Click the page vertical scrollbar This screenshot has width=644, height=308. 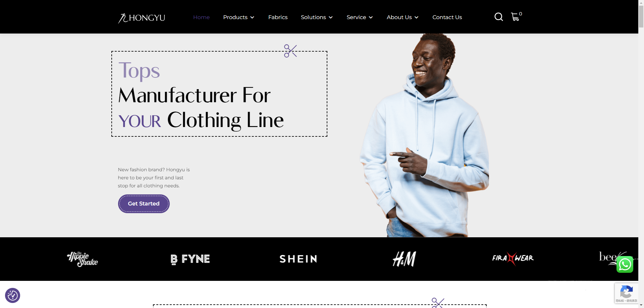tap(641, 154)
